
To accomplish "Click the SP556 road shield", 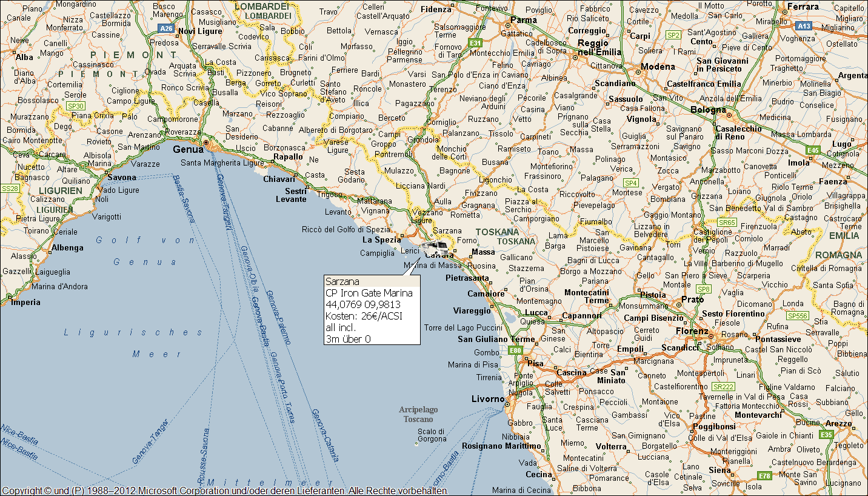I will tap(798, 316).
